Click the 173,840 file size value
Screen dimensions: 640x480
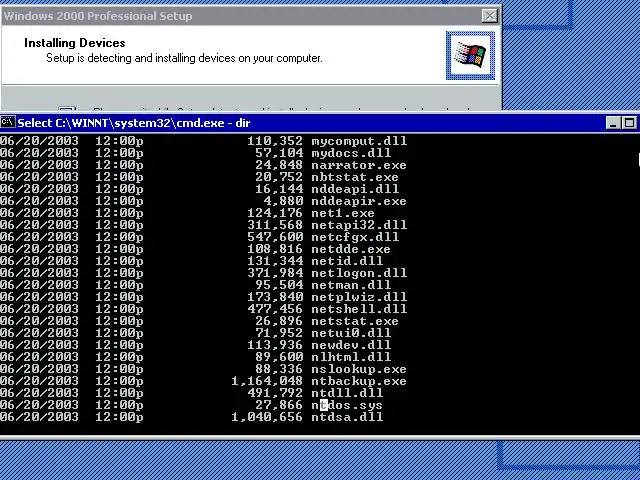(x=275, y=297)
